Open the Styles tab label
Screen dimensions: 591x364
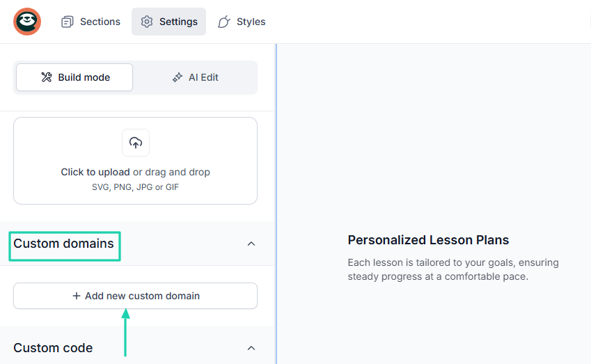pos(251,22)
